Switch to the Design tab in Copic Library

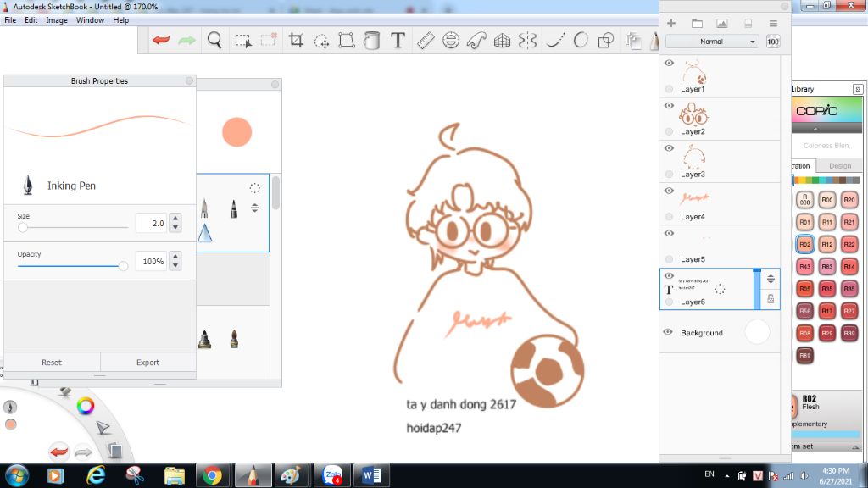coord(840,166)
